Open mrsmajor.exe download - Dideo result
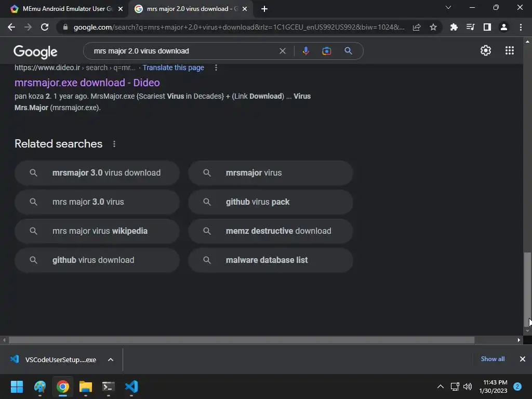 click(x=87, y=83)
